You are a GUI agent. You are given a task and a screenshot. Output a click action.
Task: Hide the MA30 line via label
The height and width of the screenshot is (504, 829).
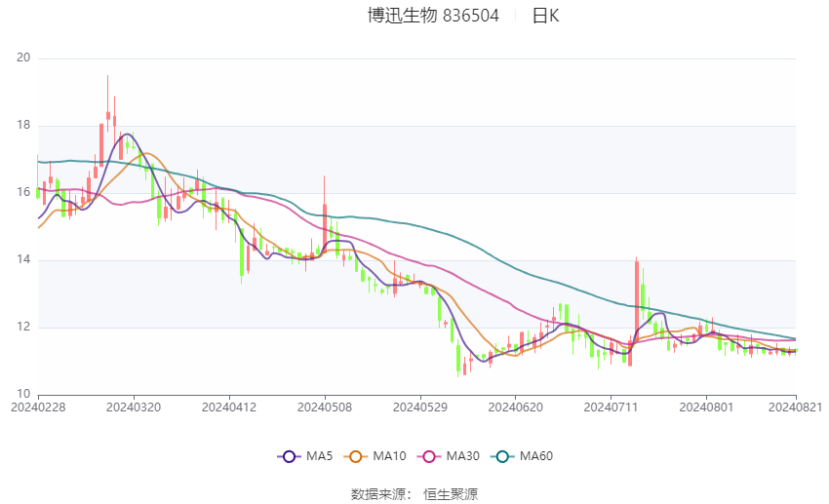[462, 456]
